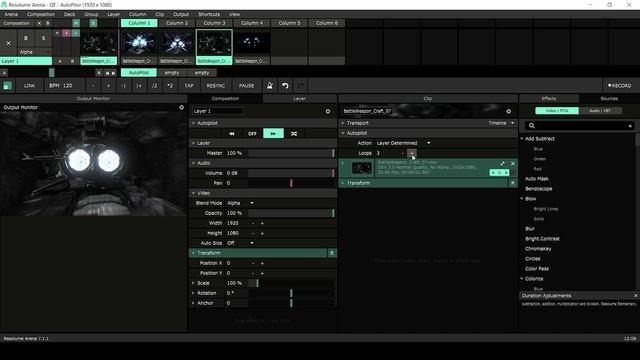
Task: Remove the BattleWeapon clip source with its X
Action: (x=513, y=163)
